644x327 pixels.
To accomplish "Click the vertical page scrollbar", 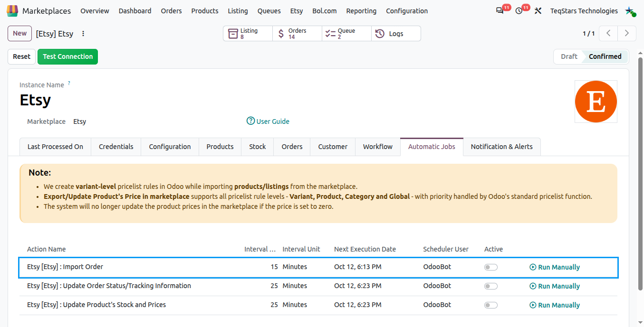I will click(640, 173).
